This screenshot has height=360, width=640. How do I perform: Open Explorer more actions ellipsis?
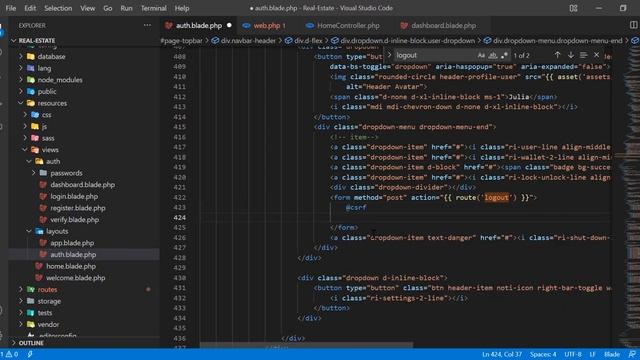[147, 25]
